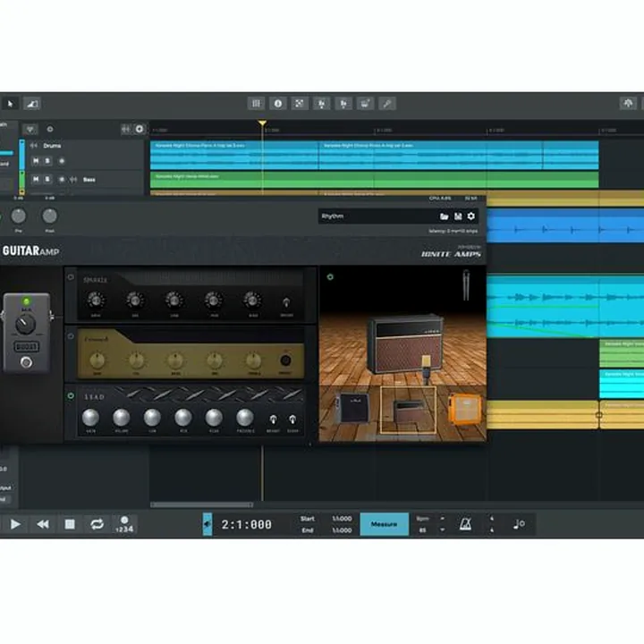Viewport: 644px width, 644px height.
Task: Rewind to the beginning
Action: (43, 524)
